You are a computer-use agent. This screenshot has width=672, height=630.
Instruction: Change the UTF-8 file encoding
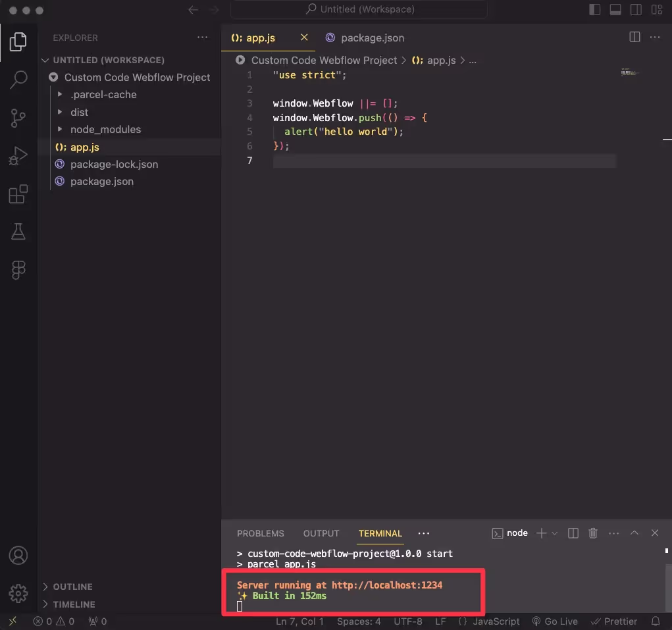pos(408,621)
